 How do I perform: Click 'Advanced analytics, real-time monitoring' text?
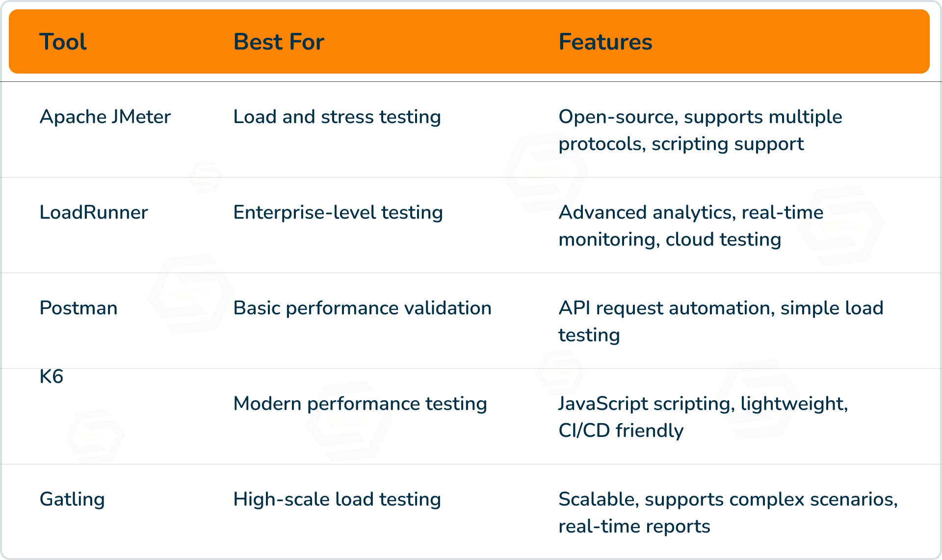[x=691, y=226]
